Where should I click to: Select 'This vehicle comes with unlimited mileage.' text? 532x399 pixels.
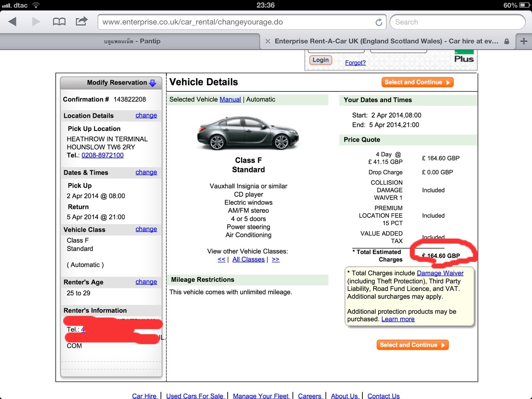(x=231, y=292)
